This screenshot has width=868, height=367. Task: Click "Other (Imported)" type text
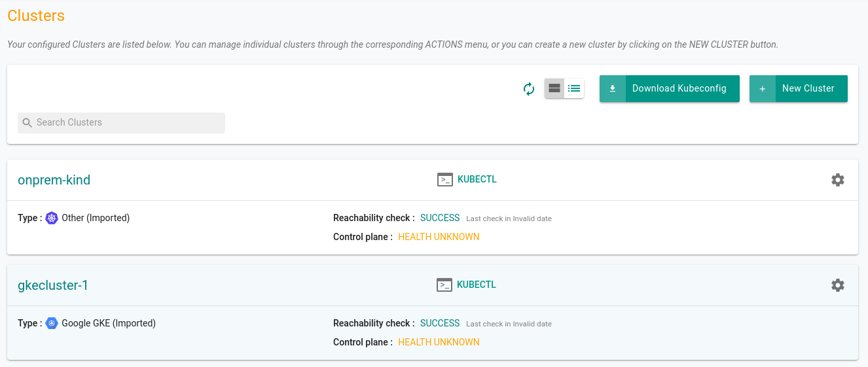point(96,218)
